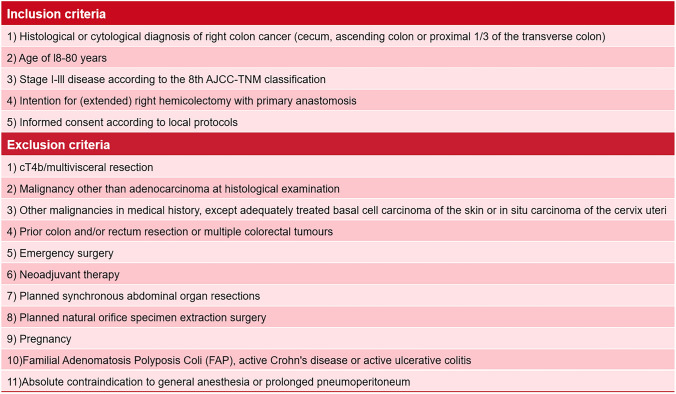676x394 pixels.
Task: Select the right colon cancer diagnosis row
Action: click(x=338, y=36)
